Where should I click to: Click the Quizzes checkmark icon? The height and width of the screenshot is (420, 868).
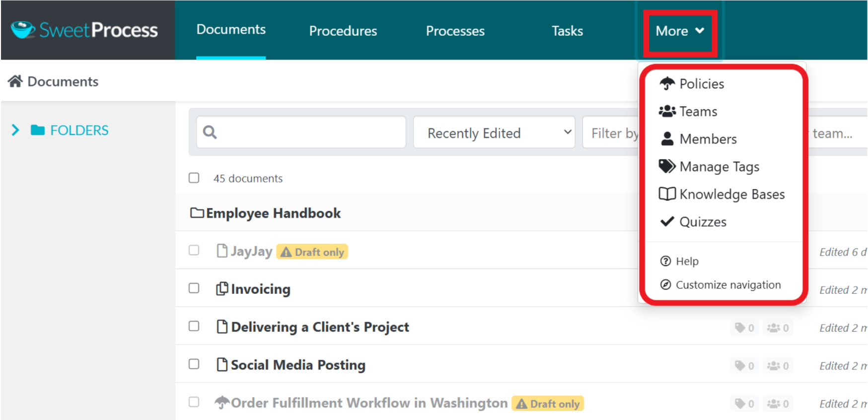click(x=667, y=221)
